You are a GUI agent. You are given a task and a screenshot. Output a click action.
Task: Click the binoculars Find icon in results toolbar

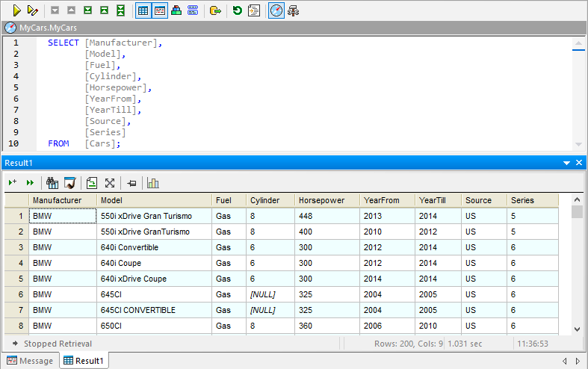pos(52,183)
